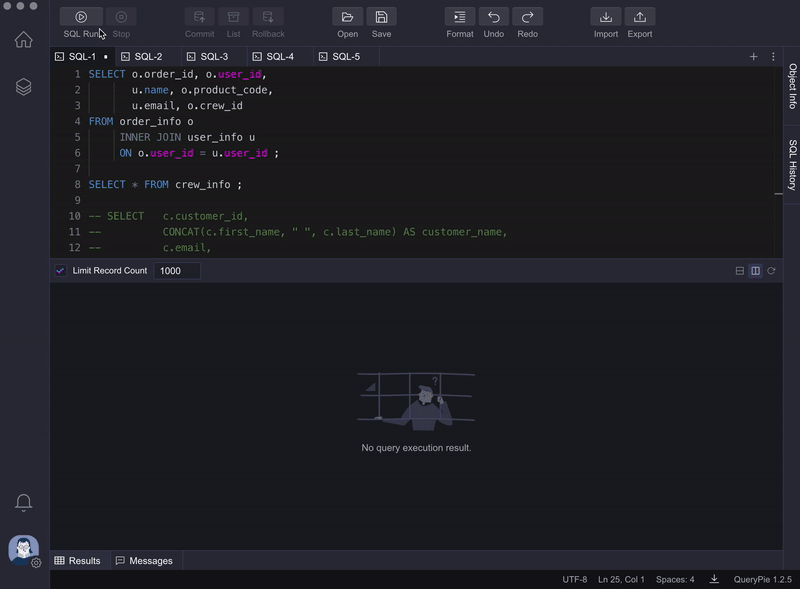Viewport: 800px width, 589px height.
Task: Click the record limit input showing 1000
Action: (177, 270)
